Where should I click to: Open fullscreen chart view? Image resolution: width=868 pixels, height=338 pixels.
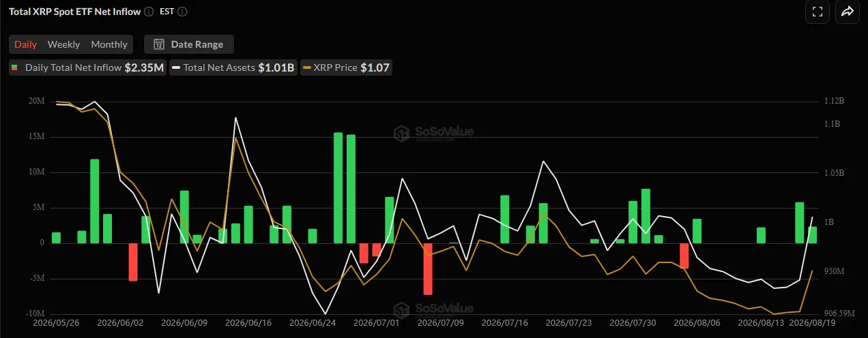pyautogui.click(x=818, y=12)
